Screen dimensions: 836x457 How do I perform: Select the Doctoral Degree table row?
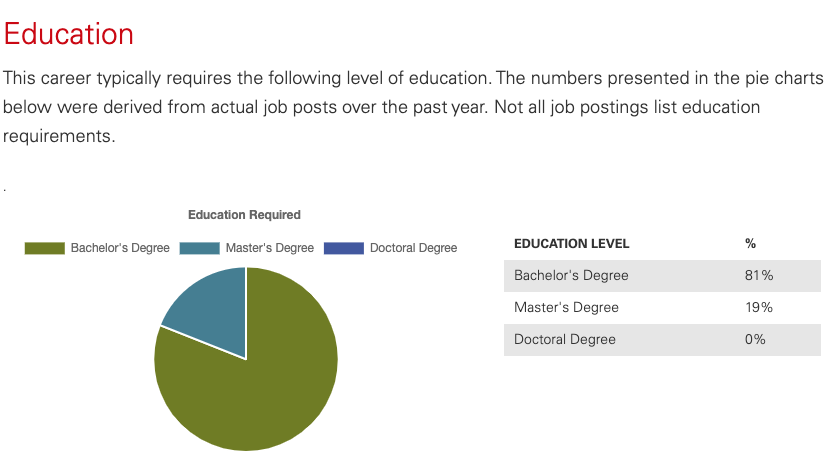tap(662, 340)
